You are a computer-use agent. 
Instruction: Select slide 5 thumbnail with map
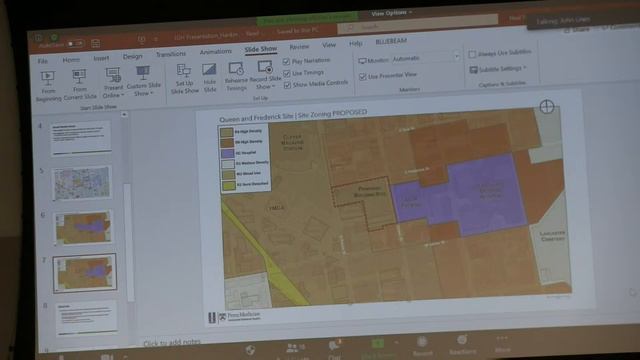click(x=82, y=183)
